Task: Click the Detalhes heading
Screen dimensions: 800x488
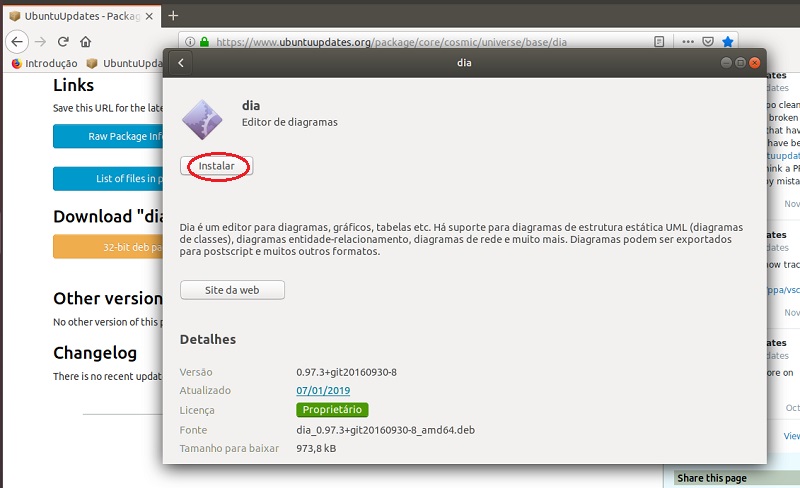Action: tap(208, 339)
